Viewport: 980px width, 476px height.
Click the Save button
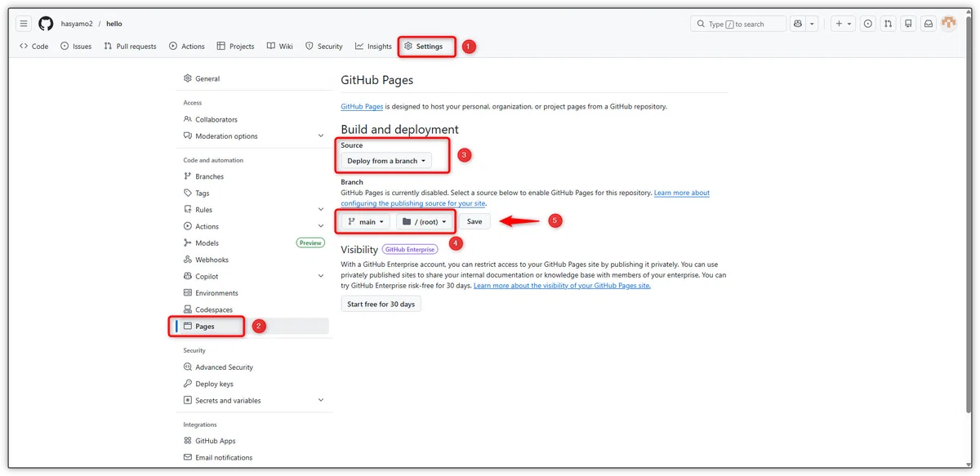(x=474, y=221)
